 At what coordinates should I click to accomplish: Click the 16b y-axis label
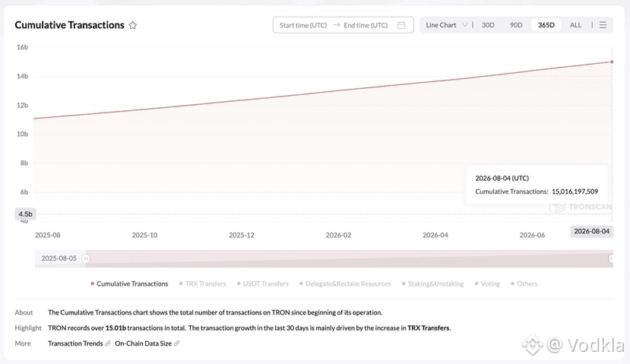22,47
